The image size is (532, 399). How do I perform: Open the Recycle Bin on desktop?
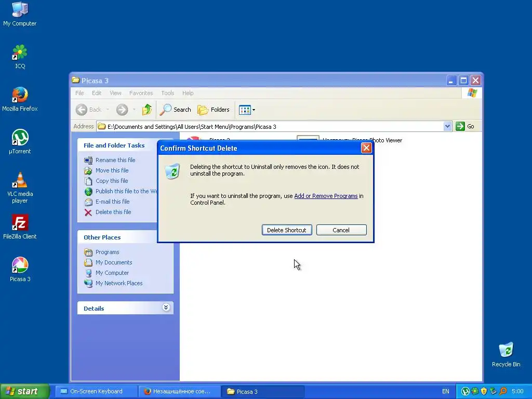tap(506, 354)
